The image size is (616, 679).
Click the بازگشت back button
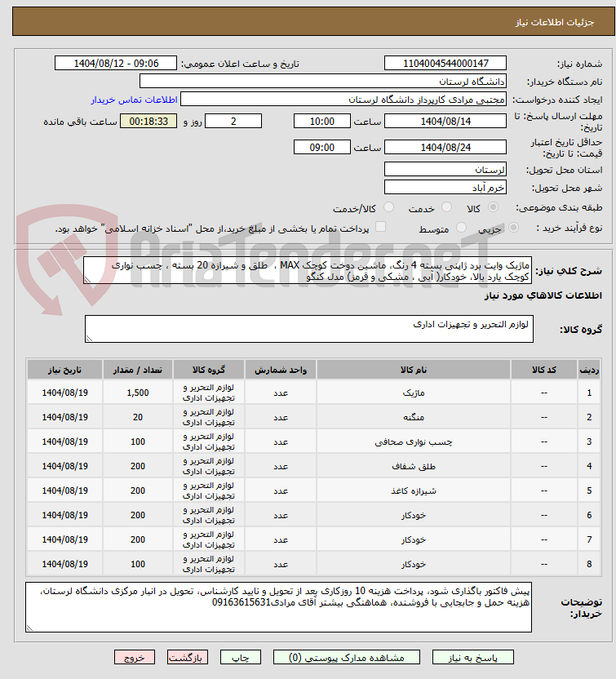pos(188,657)
